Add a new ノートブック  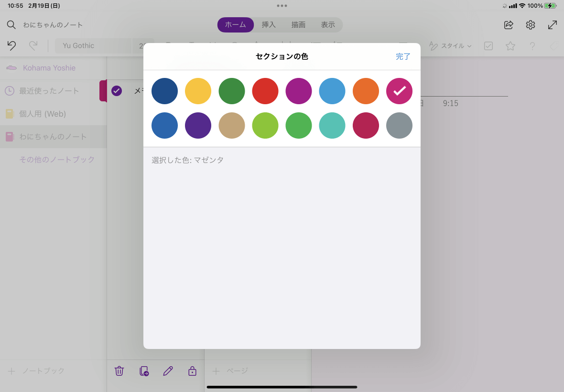click(36, 371)
